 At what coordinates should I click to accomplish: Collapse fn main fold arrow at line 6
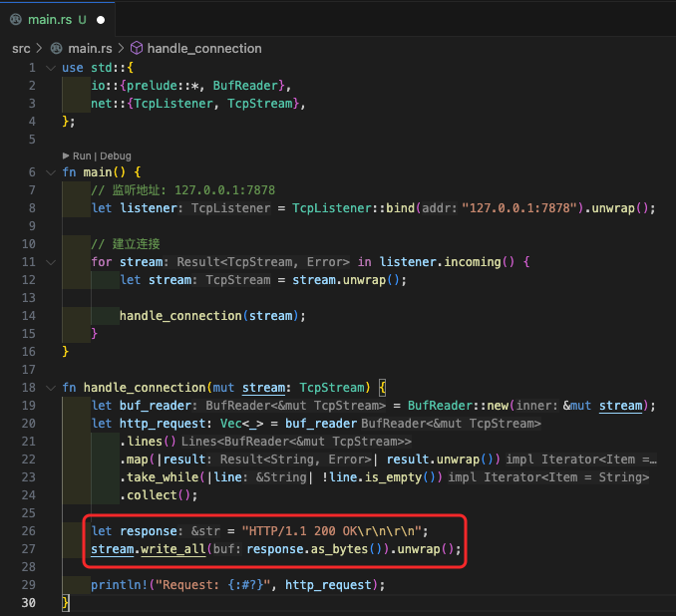pos(51,172)
